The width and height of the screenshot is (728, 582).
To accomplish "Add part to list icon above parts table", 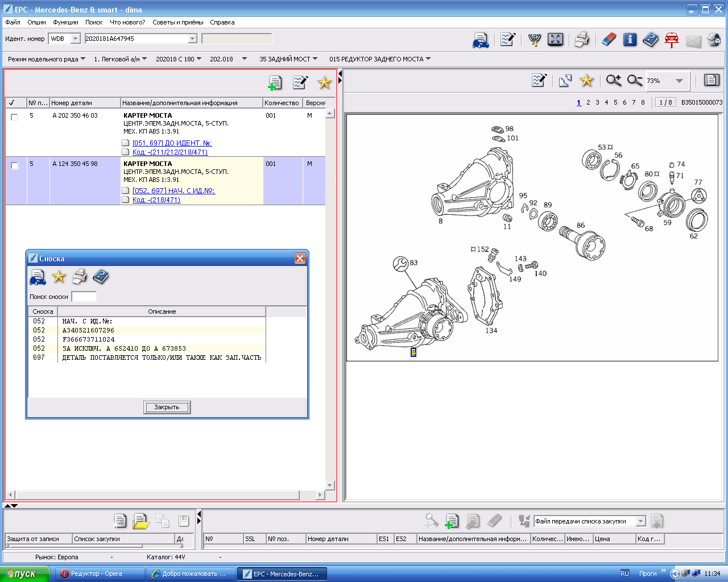I will click(275, 83).
